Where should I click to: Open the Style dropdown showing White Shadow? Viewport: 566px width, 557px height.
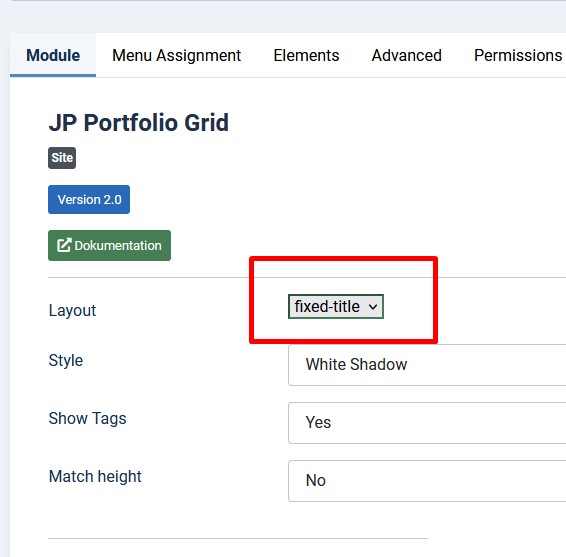(x=427, y=365)
